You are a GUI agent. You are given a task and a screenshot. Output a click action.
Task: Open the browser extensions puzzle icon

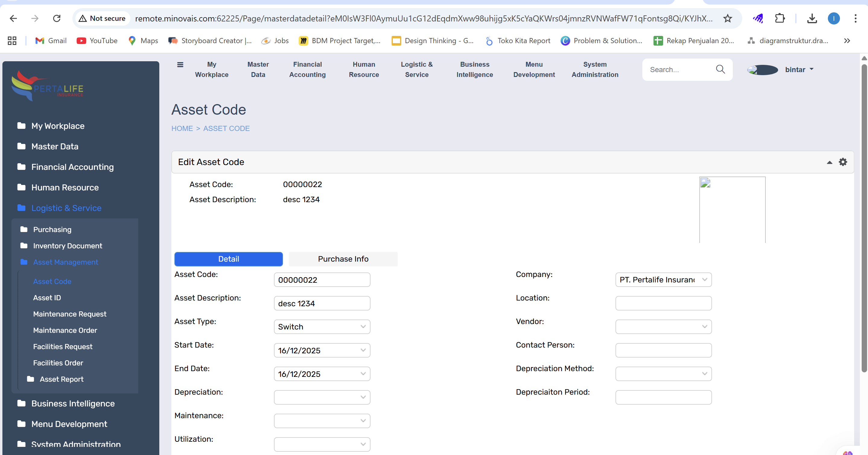pyautogui.click(x=780, y=18)
